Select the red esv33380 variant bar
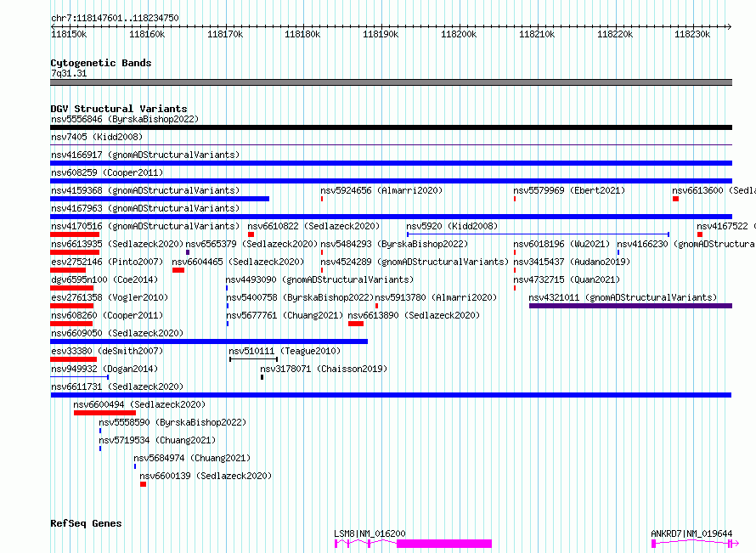 (x=73, y=359)
